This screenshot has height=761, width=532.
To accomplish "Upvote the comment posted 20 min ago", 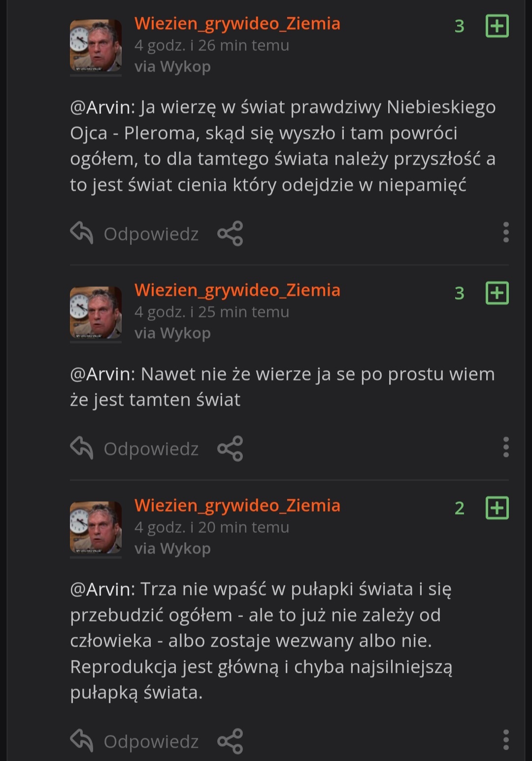I will [497, 508].
